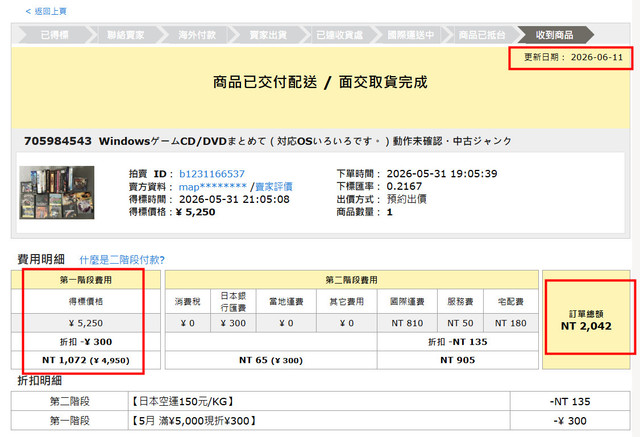Click NT 65 (¥ 300) subtotal cell

click(x=271, y=360)
